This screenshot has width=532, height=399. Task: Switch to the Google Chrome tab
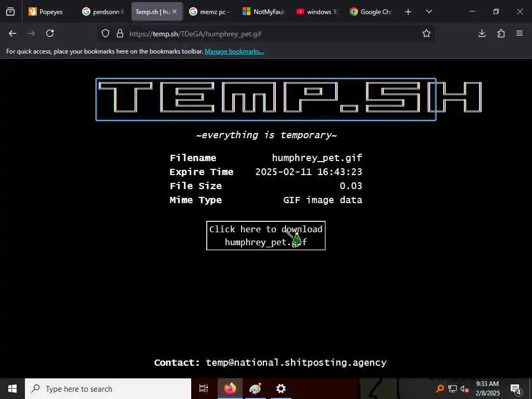tap(371, 11)
